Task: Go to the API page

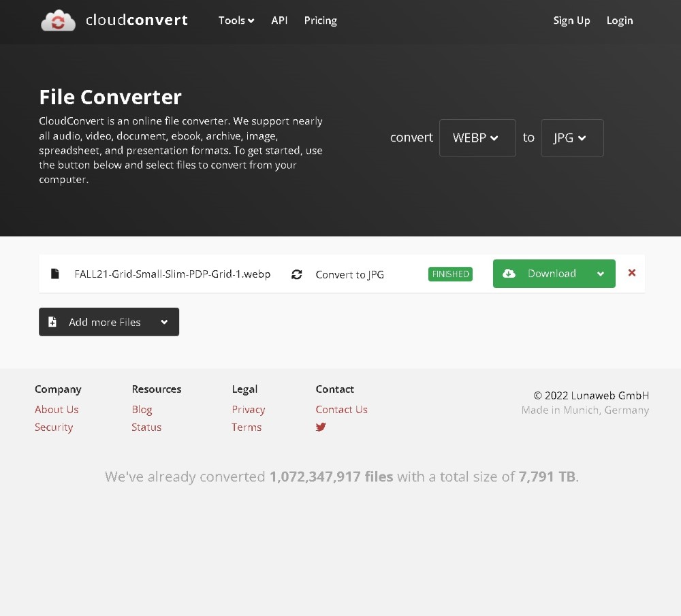Action: pos(279,20)
